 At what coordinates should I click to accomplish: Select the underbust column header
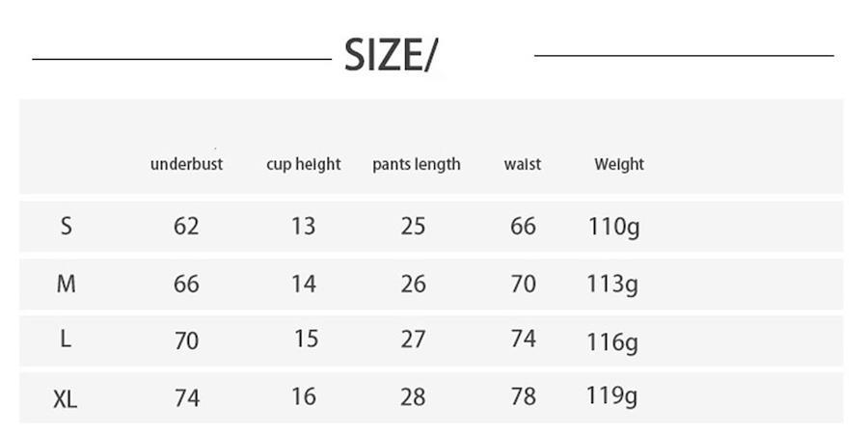(186, 164)
